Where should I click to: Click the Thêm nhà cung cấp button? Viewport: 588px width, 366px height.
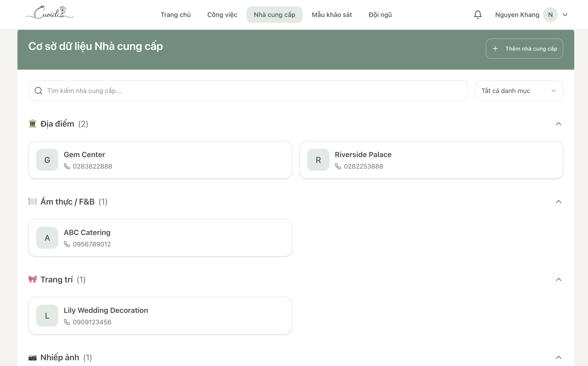pyautogui.click(x=524, y=48)
